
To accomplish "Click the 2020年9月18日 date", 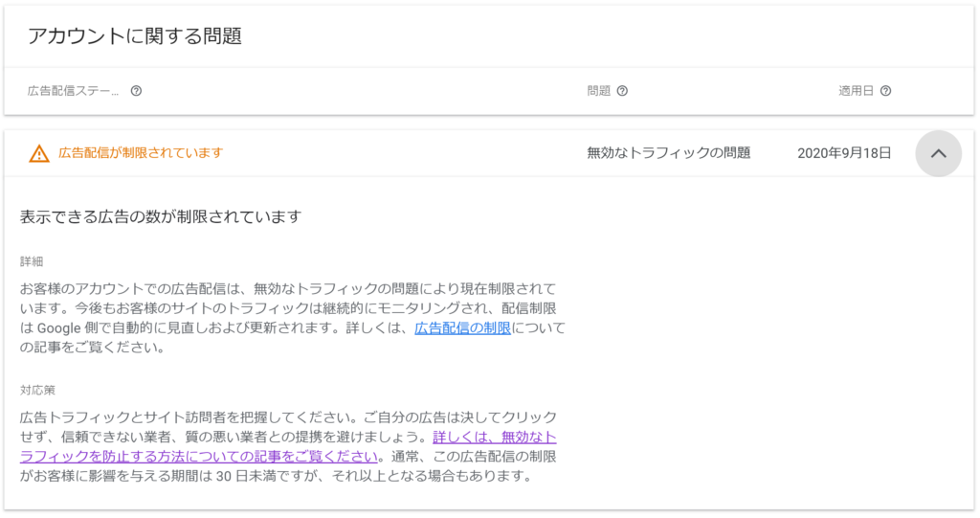I will click(844, 153).
